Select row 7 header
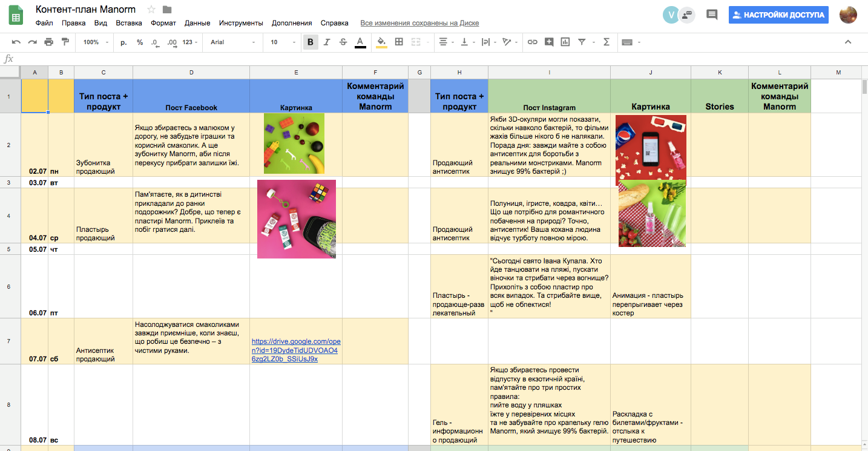The image size is (868, 451). point(10,341)
